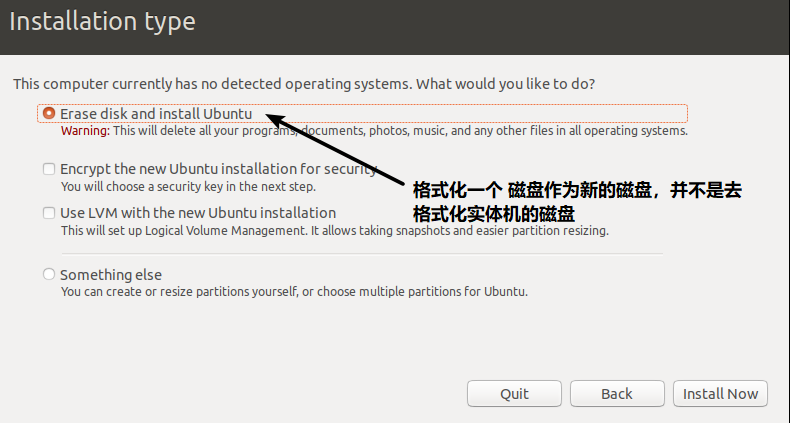Quit the Ubuntu installer

coord(514,393)
